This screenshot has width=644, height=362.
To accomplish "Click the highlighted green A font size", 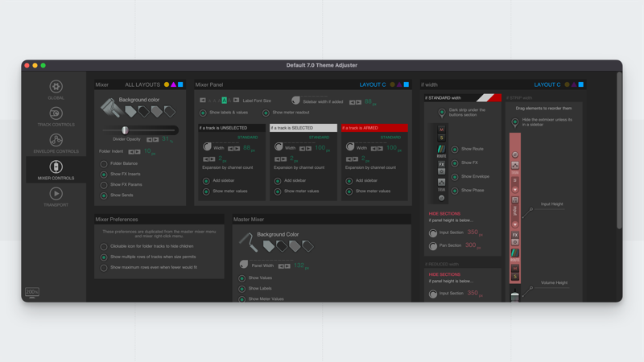I will [225, 100].
